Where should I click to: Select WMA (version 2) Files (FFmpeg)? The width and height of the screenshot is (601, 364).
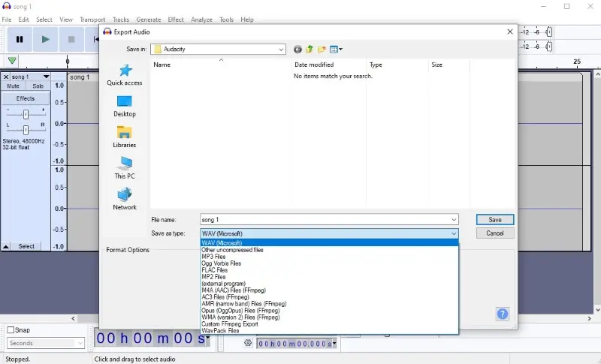329,317
